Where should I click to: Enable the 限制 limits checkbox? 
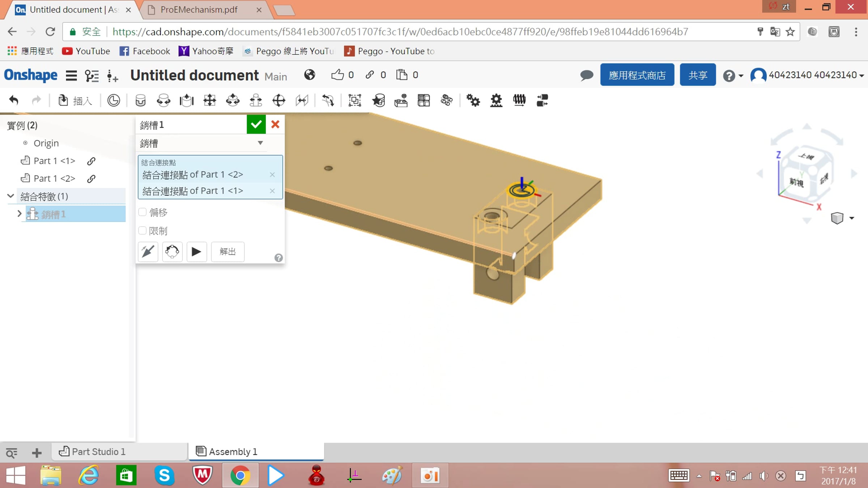(x=142, y=231)
